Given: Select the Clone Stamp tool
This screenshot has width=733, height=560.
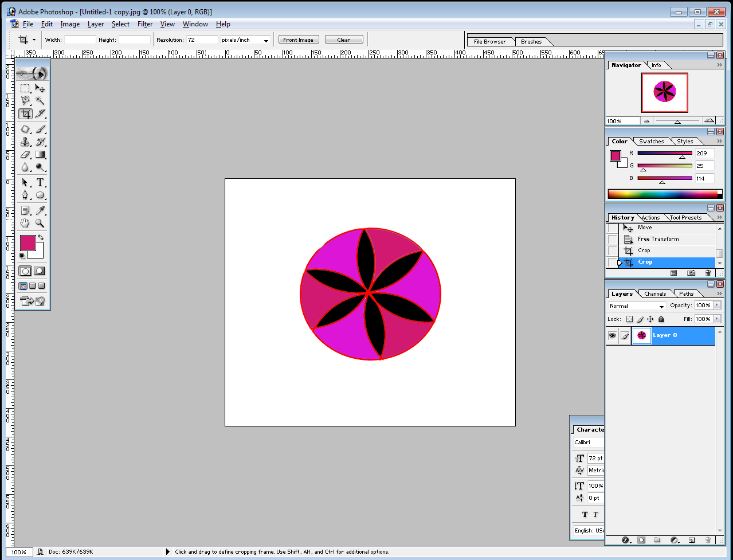Looking at the screenshot, I should click(25, 142).
